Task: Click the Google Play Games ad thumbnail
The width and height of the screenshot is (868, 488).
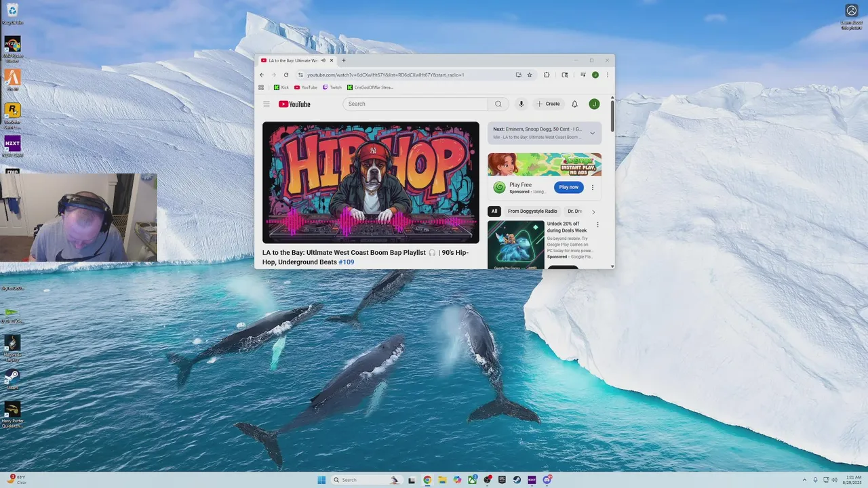Action: tap(516, 245)
